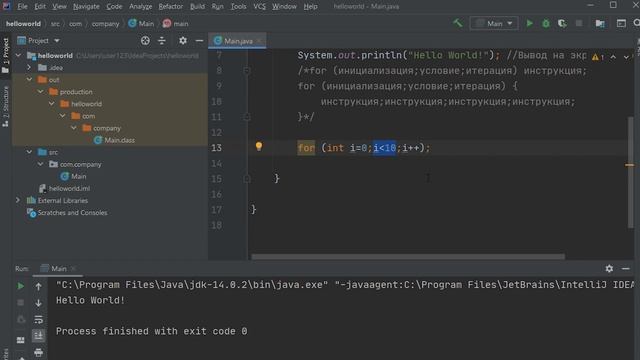Click "Hello World!" output in console
The image size is (640, 360).
(x=90, y=300)
